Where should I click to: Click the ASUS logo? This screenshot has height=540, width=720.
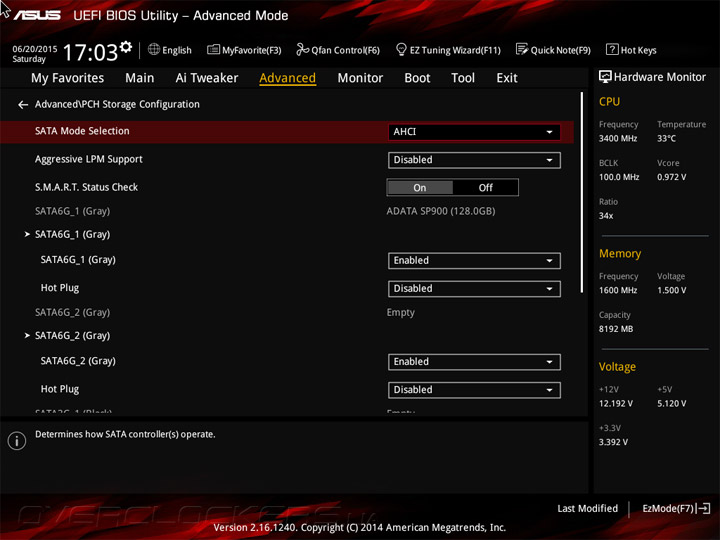coord(37,15)
